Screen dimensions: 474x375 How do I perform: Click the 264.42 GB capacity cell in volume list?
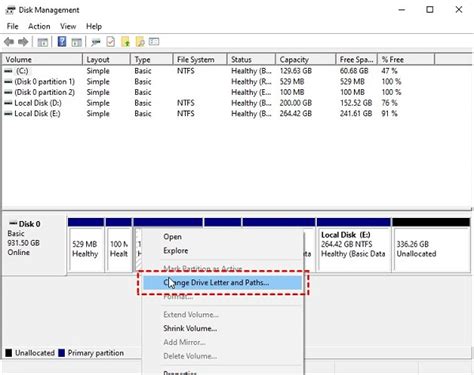(x=296, y=113)
